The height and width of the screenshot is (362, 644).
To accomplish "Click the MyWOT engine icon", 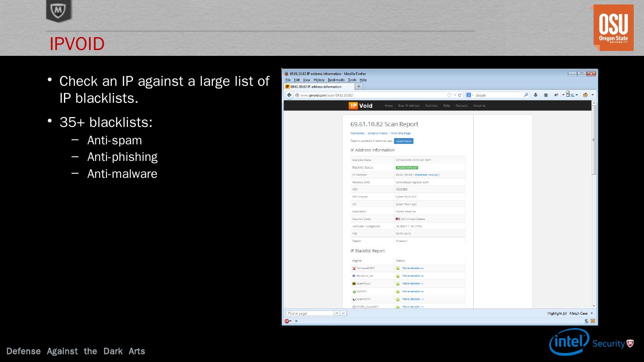I will click(x=354, y=291).
